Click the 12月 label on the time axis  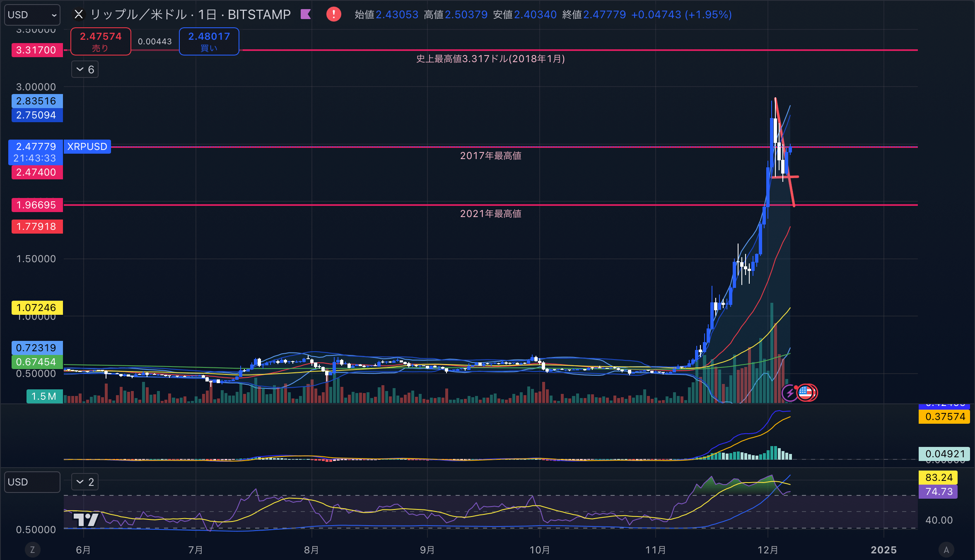tap(767, 550)
